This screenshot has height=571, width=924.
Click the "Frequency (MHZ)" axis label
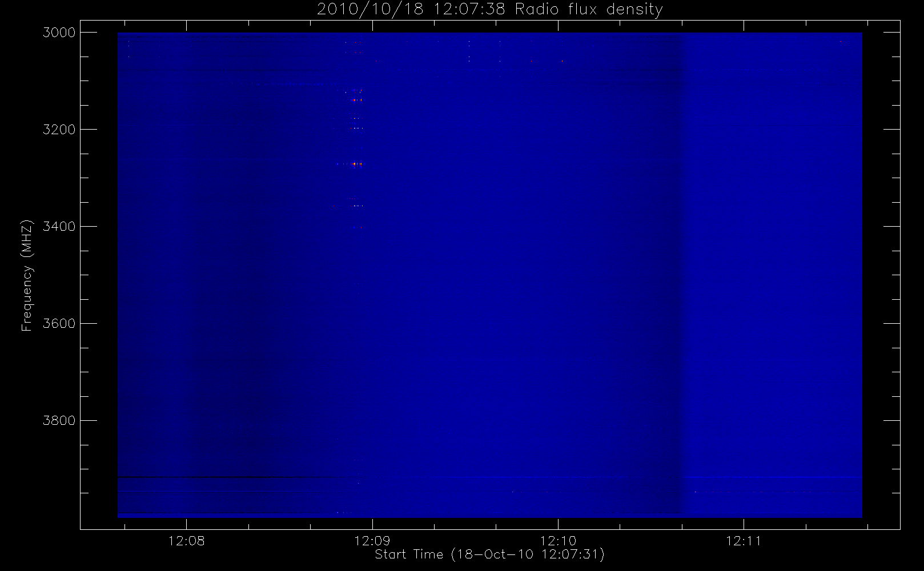pyautogui.click(x=26, y=276)
